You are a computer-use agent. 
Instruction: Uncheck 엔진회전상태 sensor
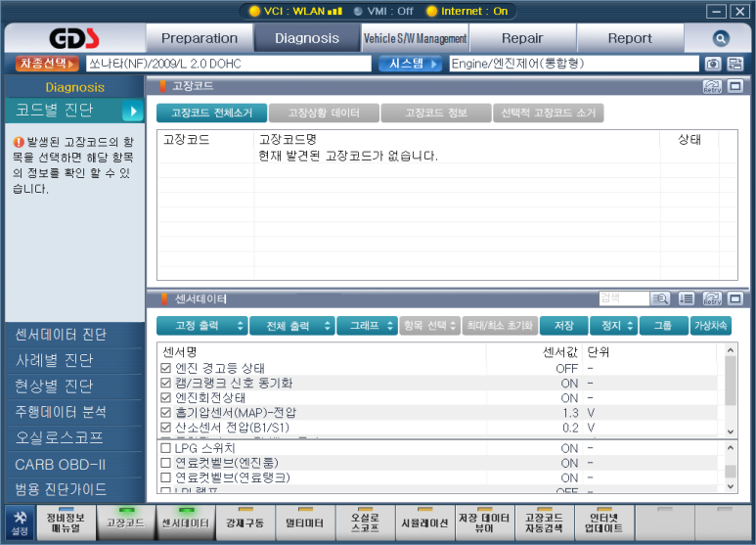[x=166, y=398]
